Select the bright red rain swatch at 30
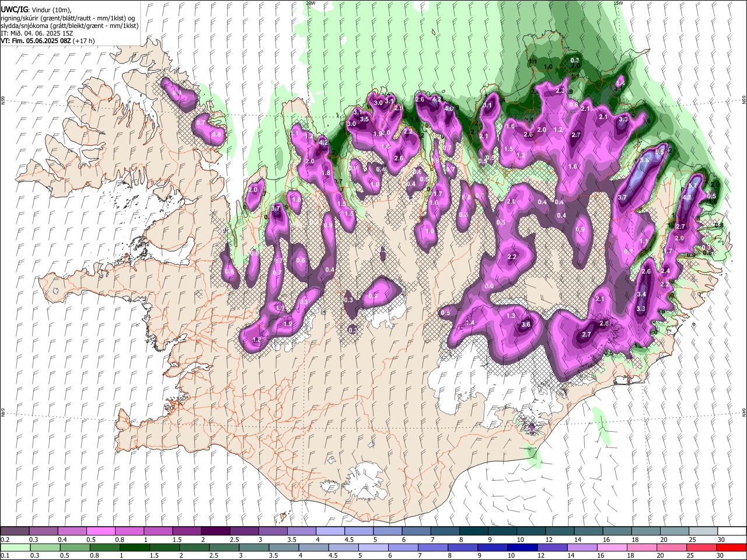747x560 pixels. pyautogui.click(x=731, y=547)
